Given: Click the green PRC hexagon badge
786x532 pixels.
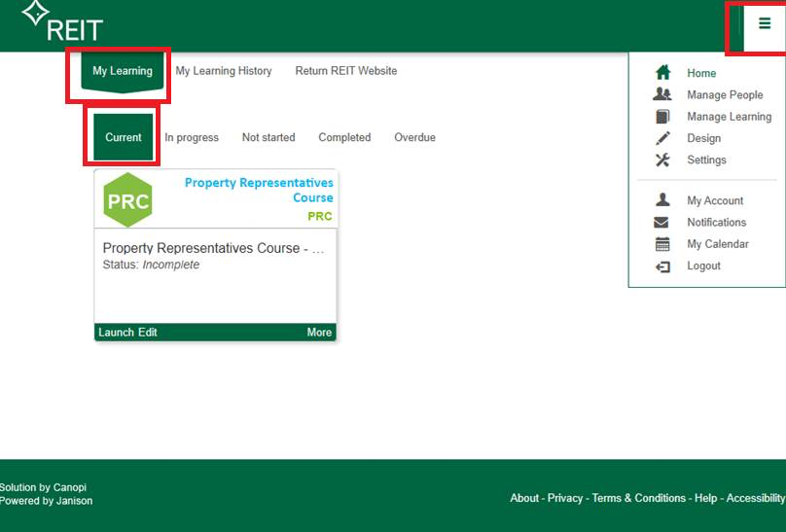Looking at the screenshot, I should click(127, 200).
